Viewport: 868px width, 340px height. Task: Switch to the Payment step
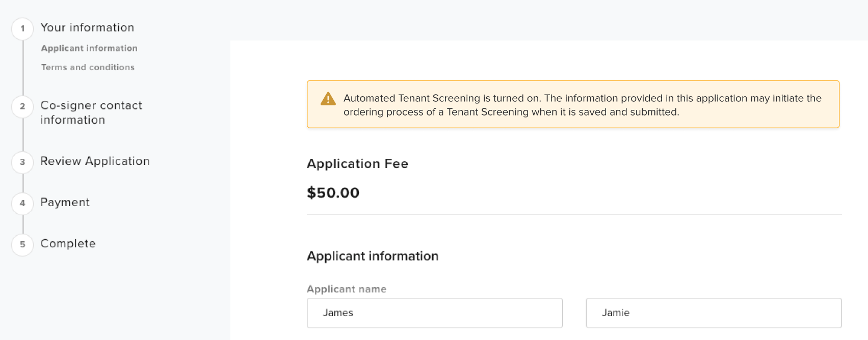pos(65,203)
